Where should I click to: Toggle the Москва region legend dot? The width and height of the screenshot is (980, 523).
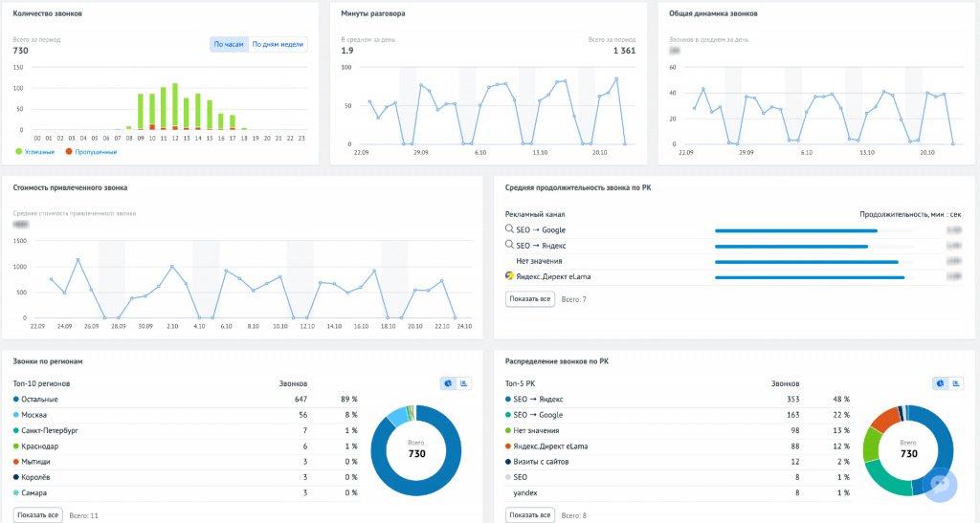[16, 414]
